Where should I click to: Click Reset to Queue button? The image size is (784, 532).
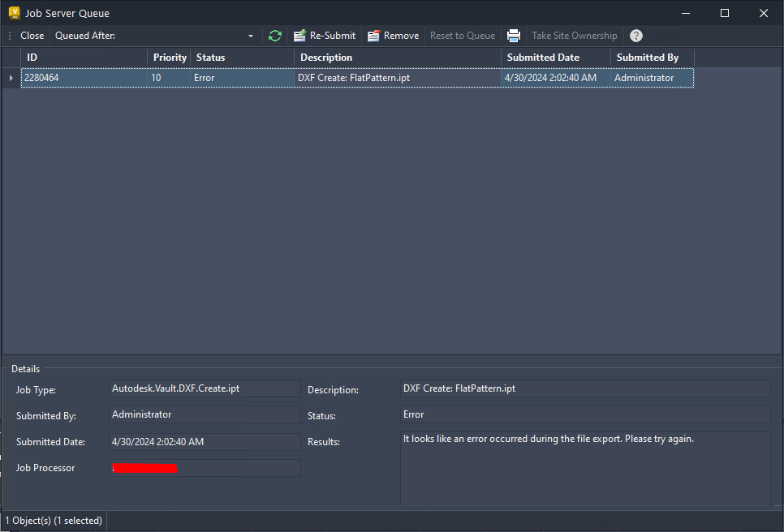point(463,36)
